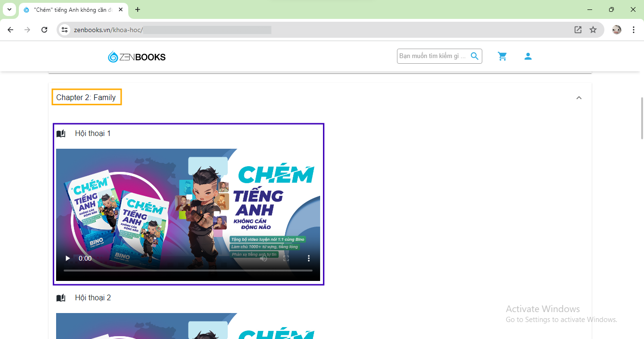Open more options on Hội thoại 1 video
Viewport: 644px width, 339px height.
[309, 258]
